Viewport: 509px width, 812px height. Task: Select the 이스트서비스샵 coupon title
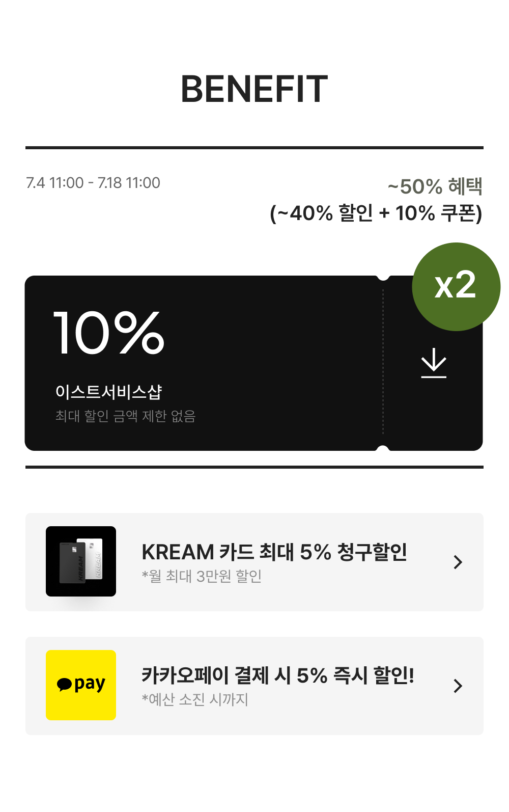pos(108,392)
